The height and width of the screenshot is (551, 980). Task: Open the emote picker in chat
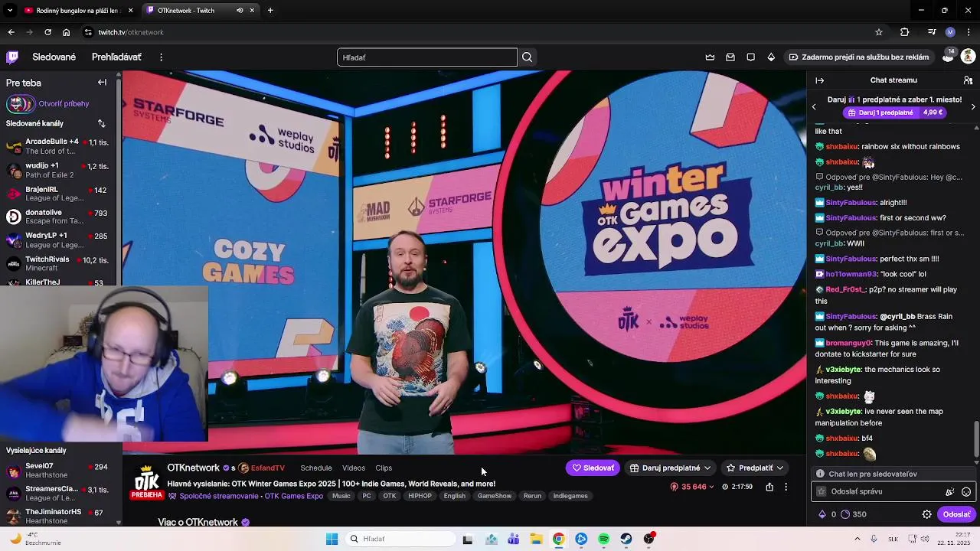pos(966,492)
